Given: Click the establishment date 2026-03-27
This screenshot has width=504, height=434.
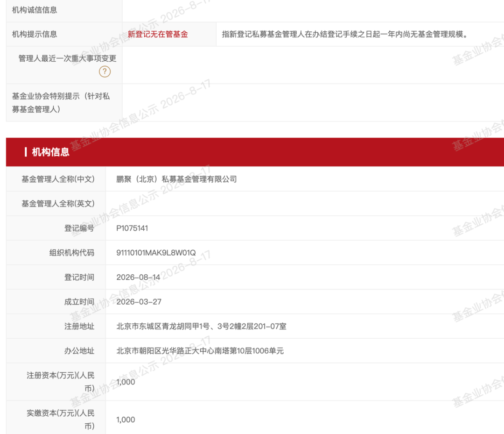Looking at the screenshot, I should (x=139, y=302).
